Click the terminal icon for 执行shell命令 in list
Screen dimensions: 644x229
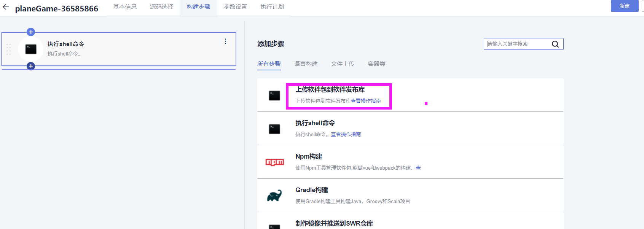(x=274, y=129)
